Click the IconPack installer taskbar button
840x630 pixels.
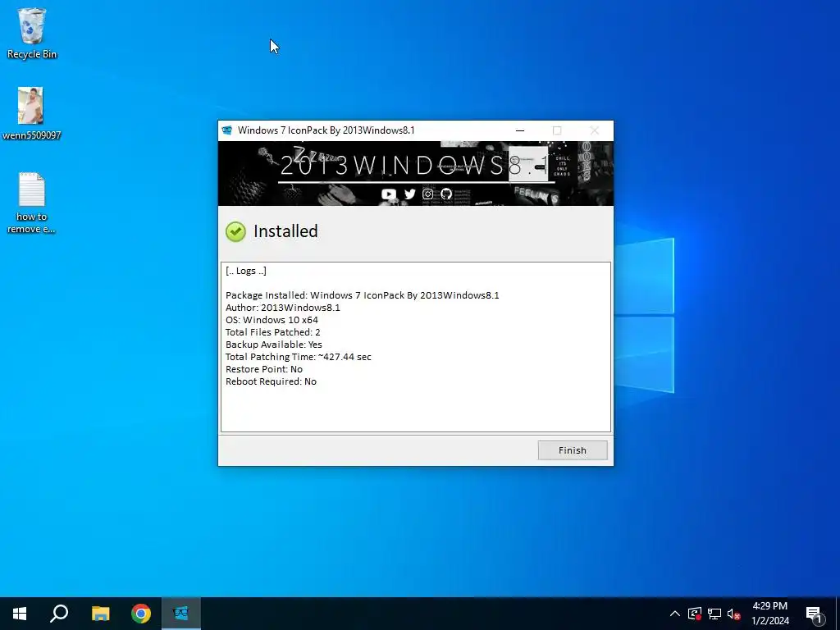tap(181, 614)
